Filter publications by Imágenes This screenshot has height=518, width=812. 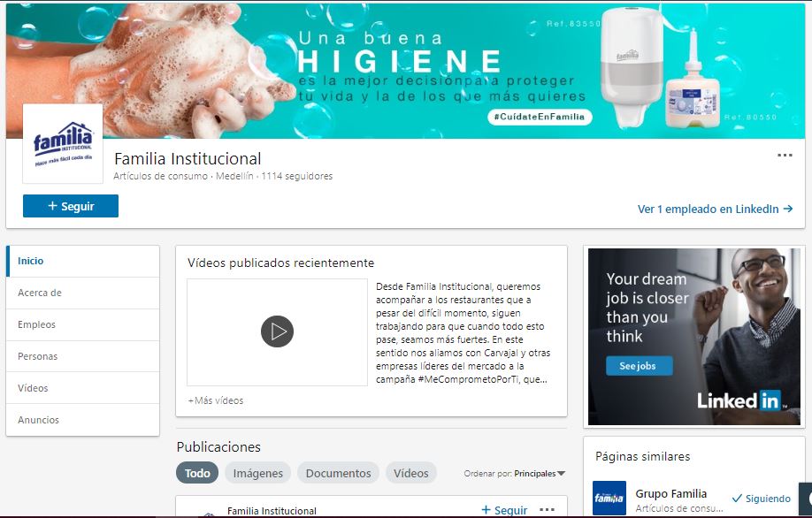tap(258, 473)
